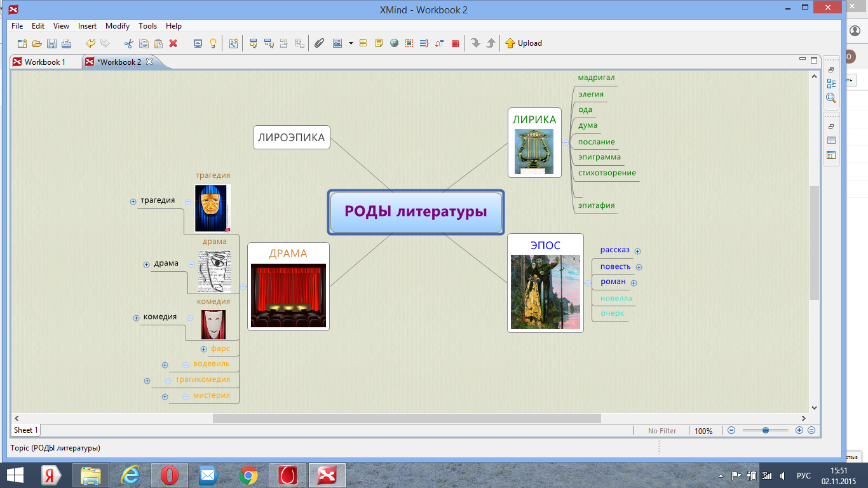The height and width of the screenshot is (488, 868).
Task: Save the workbook with floppy icon
Action: click(51, 43)
